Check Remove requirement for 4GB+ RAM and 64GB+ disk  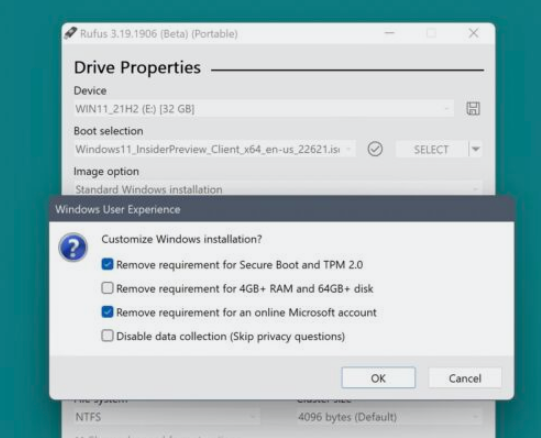tap(107, 288)
